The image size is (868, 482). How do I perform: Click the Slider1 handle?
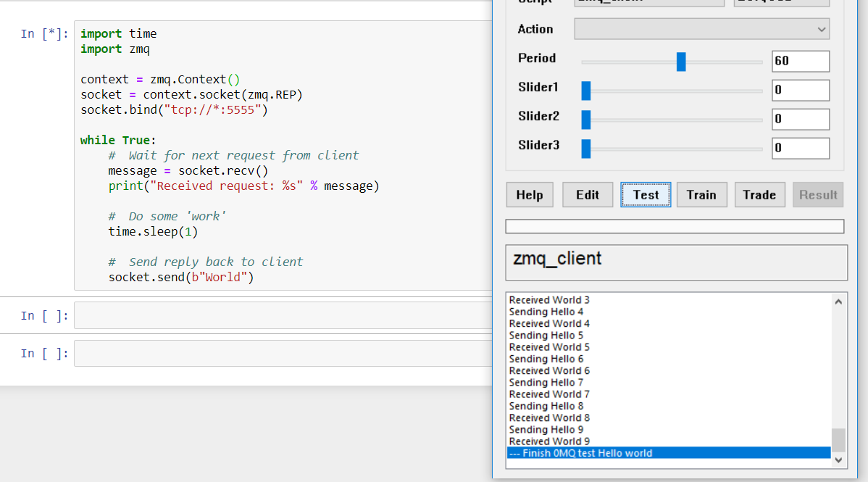point(586,91)
